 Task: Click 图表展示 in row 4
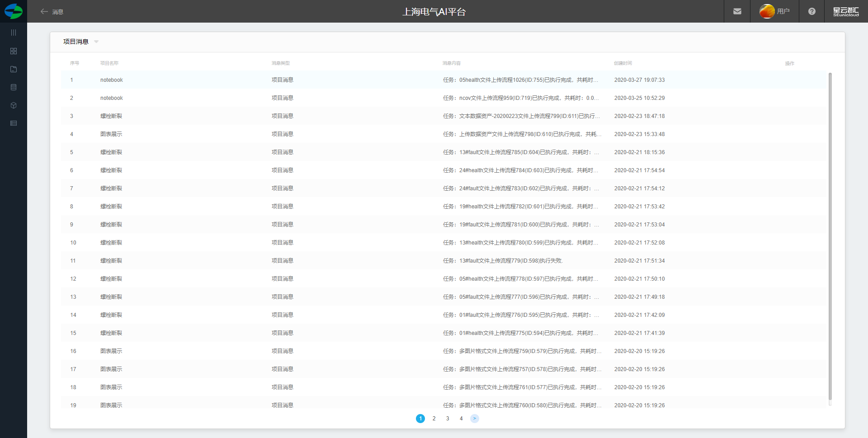click(111, 134)
